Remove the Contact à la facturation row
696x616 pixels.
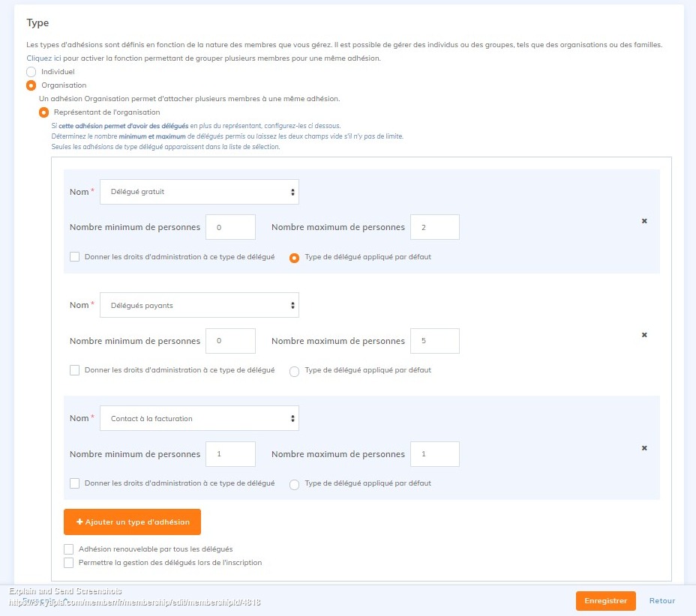click(x=644, y=448)
